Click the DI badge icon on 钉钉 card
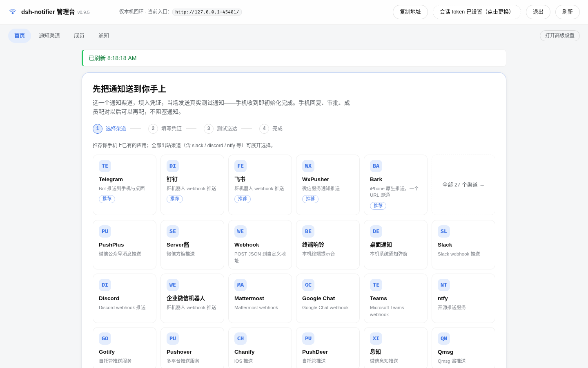588x368 pixels. coord(173,166)
